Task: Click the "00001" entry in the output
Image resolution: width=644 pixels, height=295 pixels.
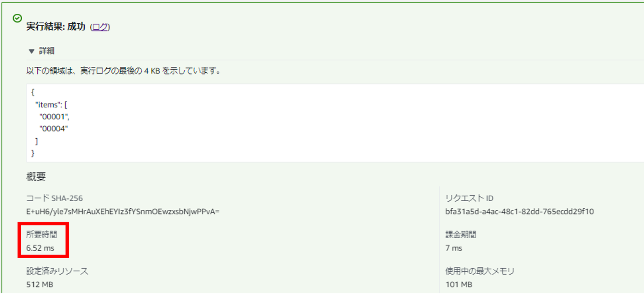Action: click(x=54, y=117)
